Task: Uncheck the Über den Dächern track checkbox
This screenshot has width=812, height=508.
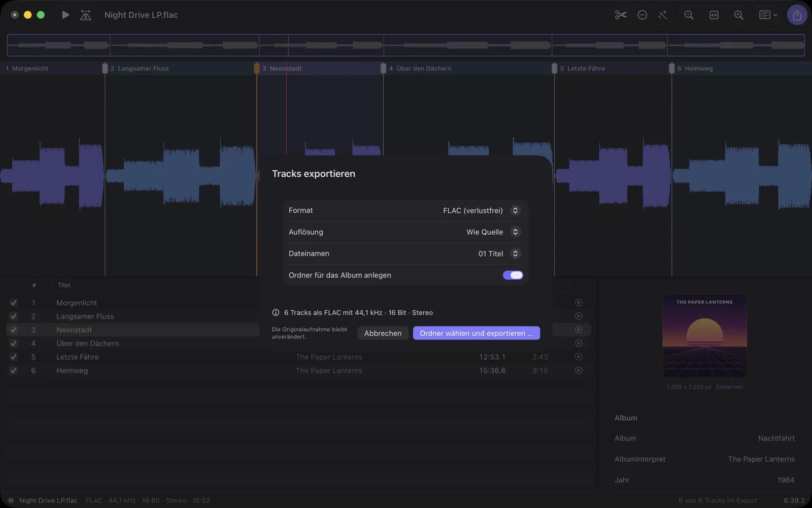Action: point(14,343)
